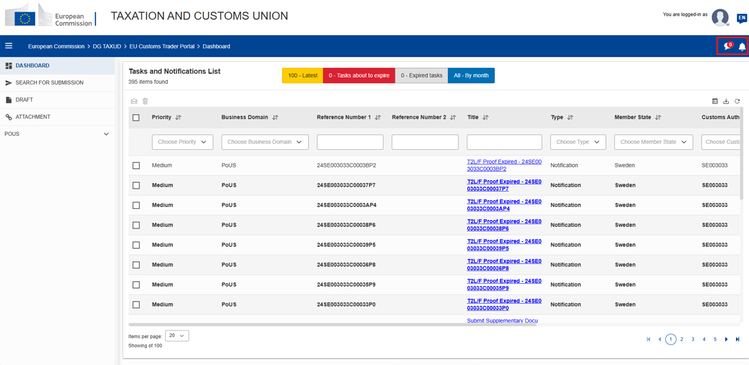This screenshot has height=365, width=749.
Task: Open the notifications bell
Action: pos(742,47)
